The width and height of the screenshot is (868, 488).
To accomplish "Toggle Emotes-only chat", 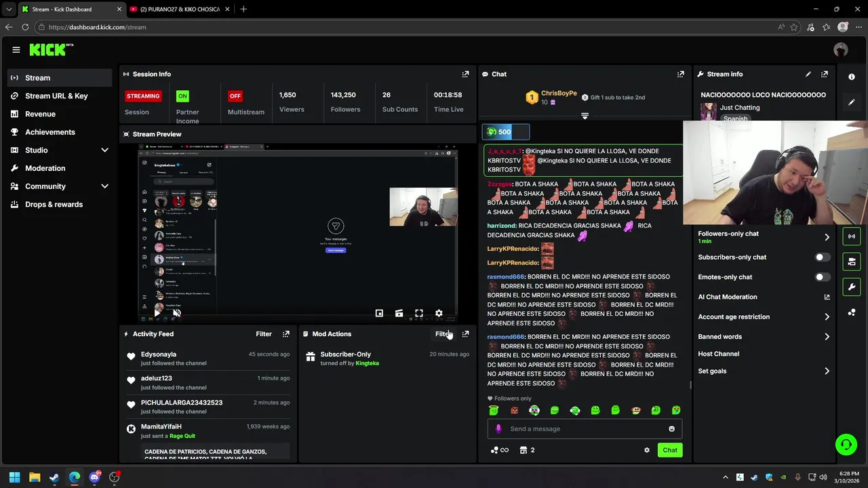I will pos(821,277).
